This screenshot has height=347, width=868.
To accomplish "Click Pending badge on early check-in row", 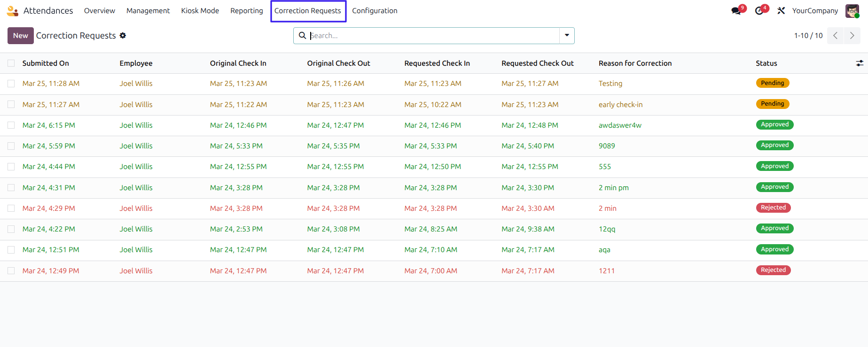I will pos(772,104).
